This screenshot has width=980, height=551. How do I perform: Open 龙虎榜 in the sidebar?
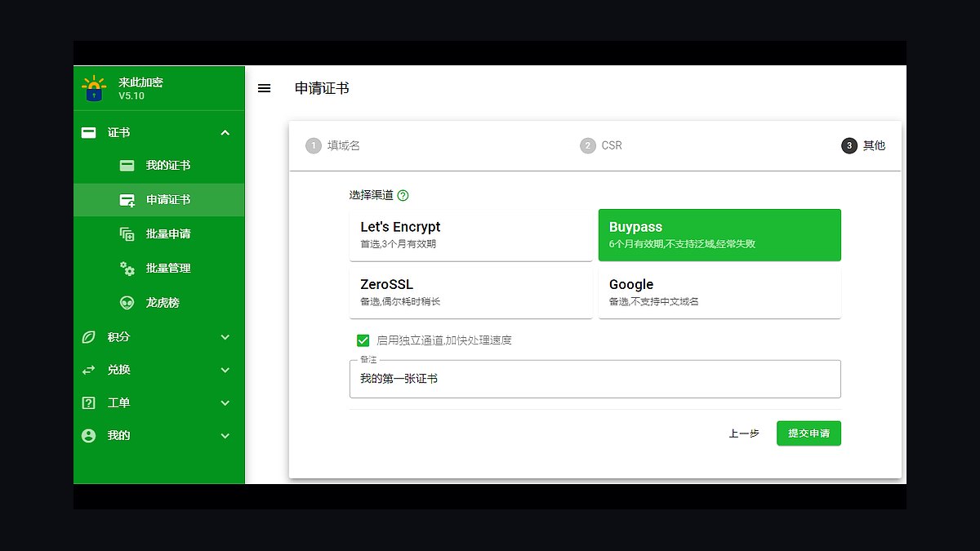point(159,303)
